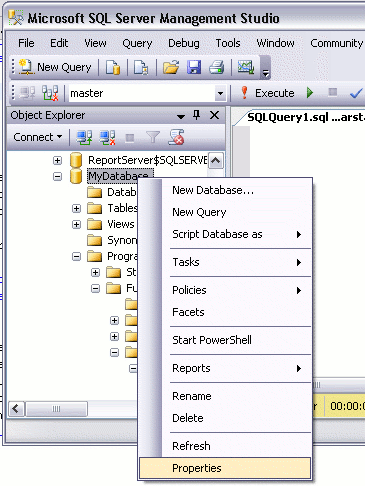Open the Tools menu
Image resolution: width=365 pixels, height=486 pixels.
(228, 43)
